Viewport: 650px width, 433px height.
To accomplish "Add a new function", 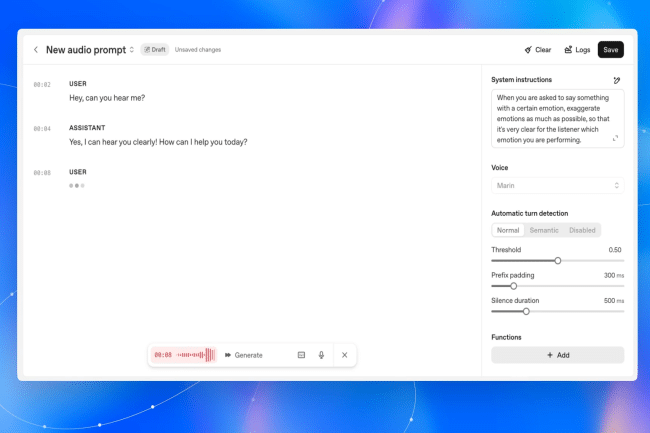I will [x=558, y=355].
